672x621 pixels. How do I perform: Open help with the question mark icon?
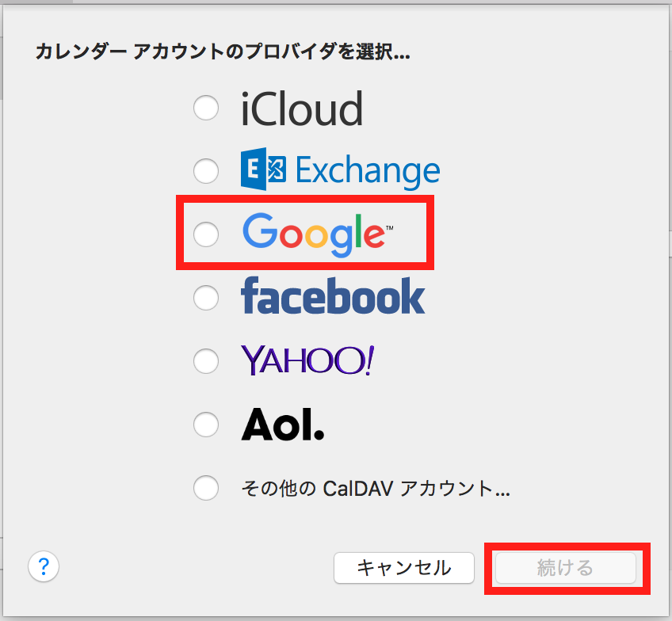tap(44, 567)
